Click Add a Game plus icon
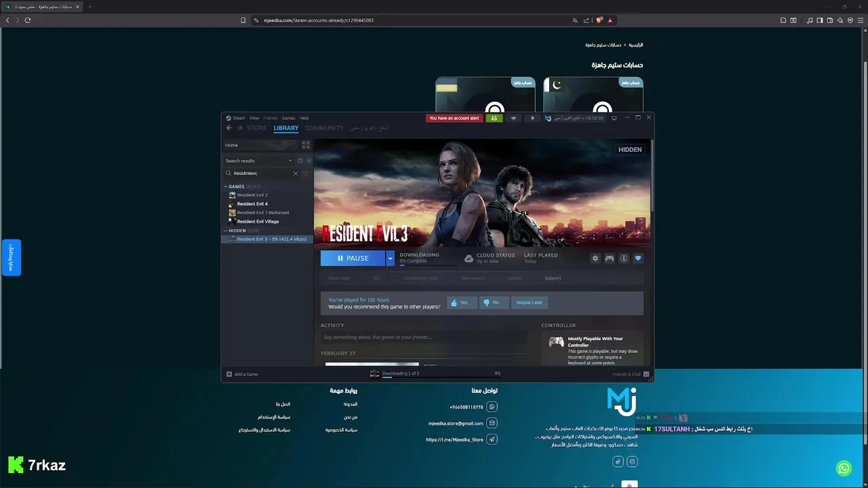 click(229, 374)
